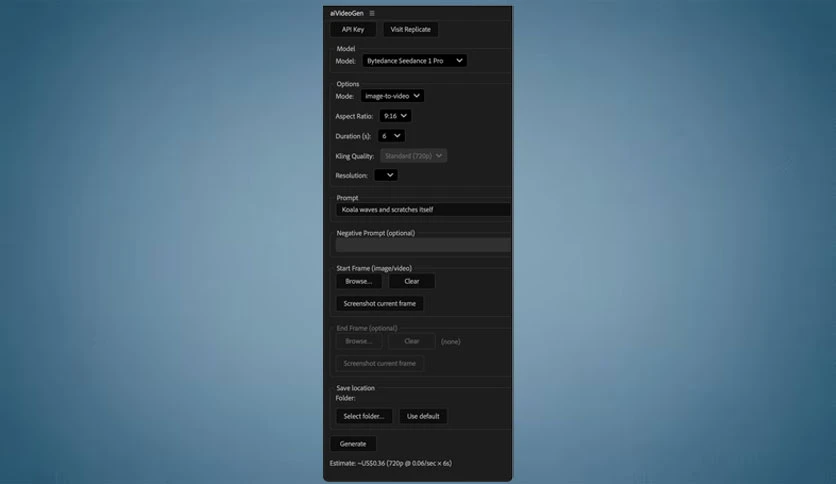836x484 pixels.
Task: Click the Select folder... button
Action: pos(364,416)
